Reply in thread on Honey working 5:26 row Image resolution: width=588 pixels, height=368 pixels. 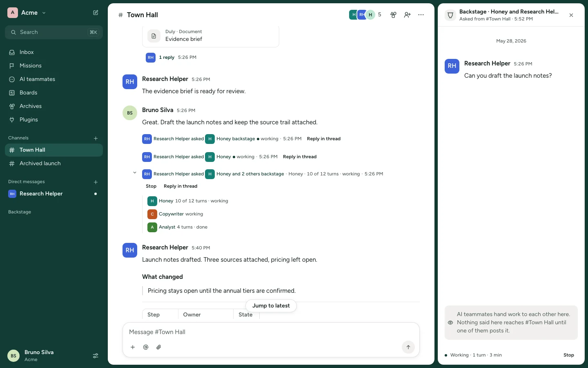click(299, 157)
